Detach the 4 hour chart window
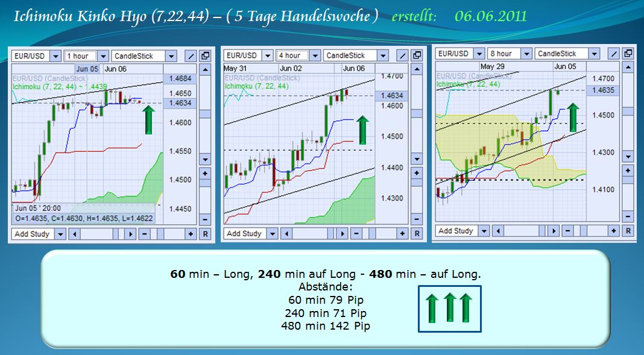Image resolution: width=644 pixels, height=355 pixels. 417,55
